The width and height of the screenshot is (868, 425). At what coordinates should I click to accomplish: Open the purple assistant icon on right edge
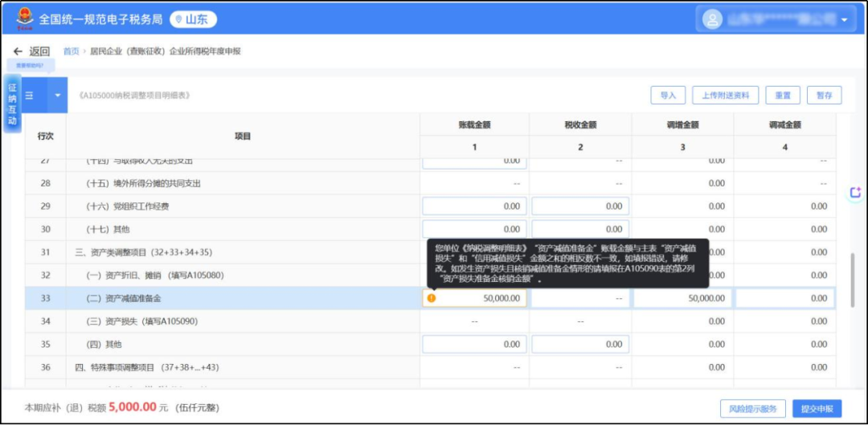click(x=855, y=193)
